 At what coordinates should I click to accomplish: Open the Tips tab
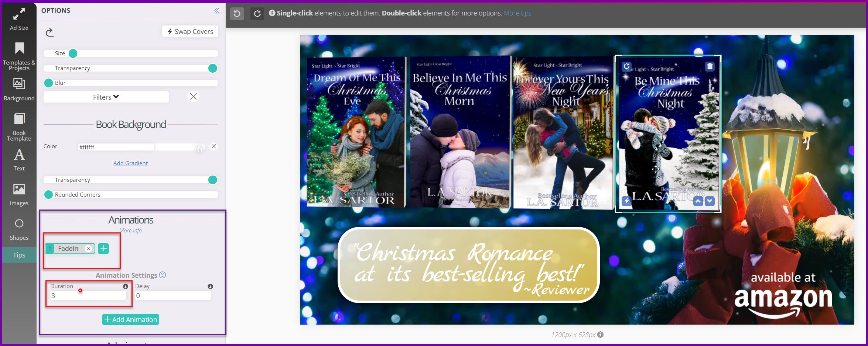click(19, 255)
